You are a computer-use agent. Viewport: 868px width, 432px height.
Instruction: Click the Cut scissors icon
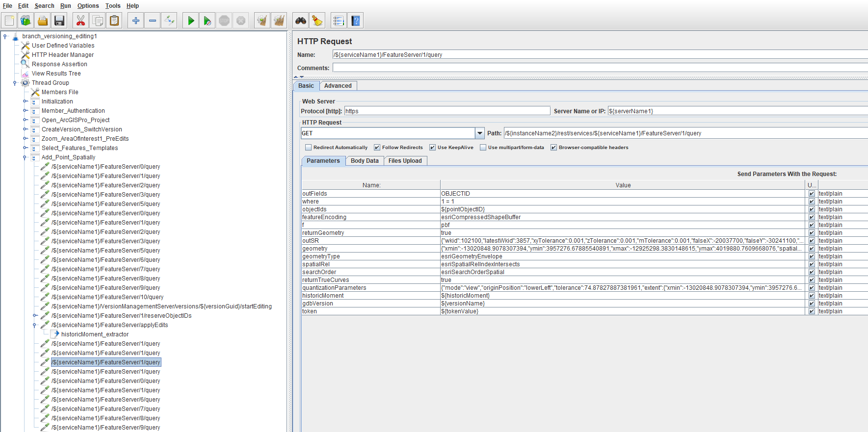80,21
